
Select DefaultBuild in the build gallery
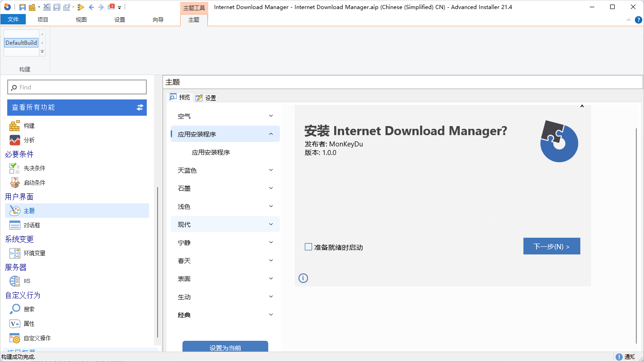click(x=21, y=43)
